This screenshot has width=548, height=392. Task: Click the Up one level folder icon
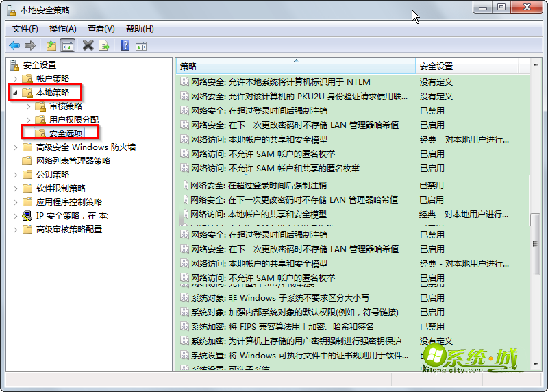51,45
